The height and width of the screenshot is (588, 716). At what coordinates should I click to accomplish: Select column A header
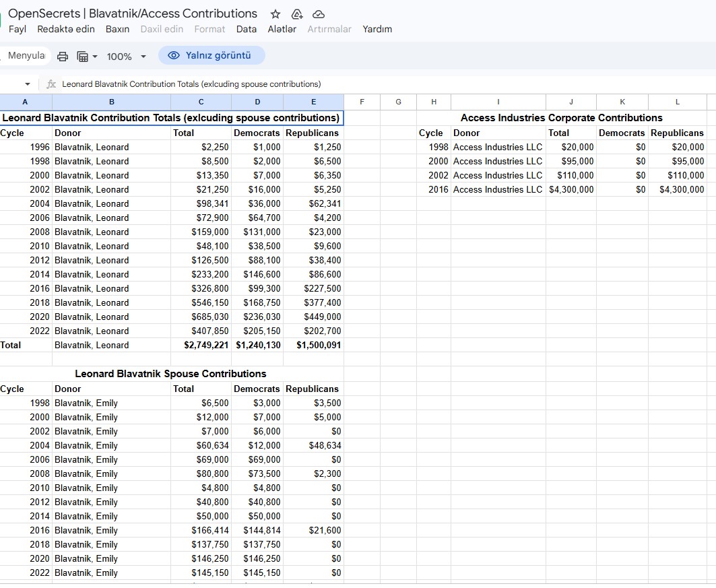[25, 102]
